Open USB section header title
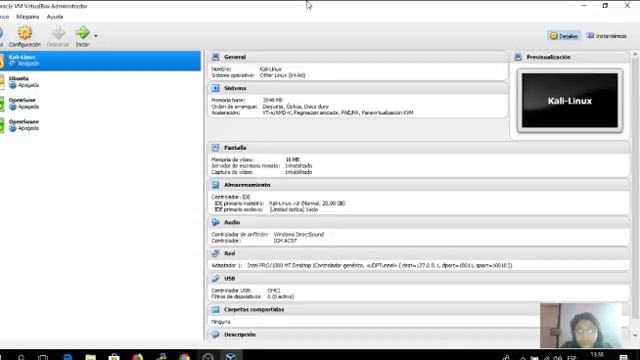 229,278
